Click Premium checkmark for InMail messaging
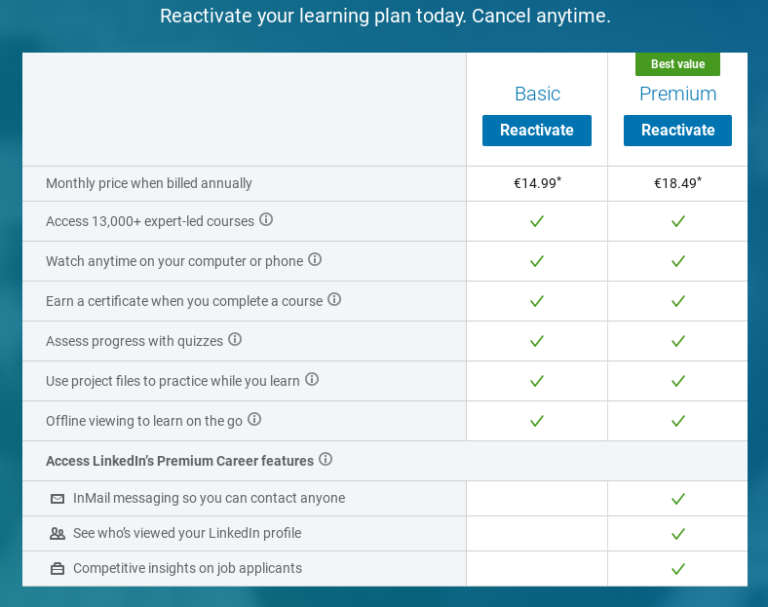 click(678, 499)
